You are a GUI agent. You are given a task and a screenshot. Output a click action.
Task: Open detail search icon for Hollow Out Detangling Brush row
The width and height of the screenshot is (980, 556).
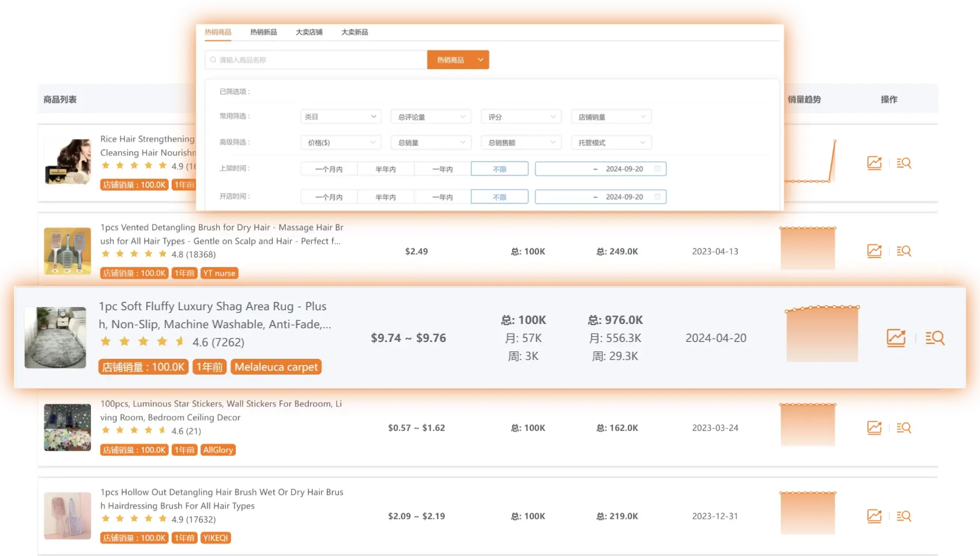tap(904, 516)
